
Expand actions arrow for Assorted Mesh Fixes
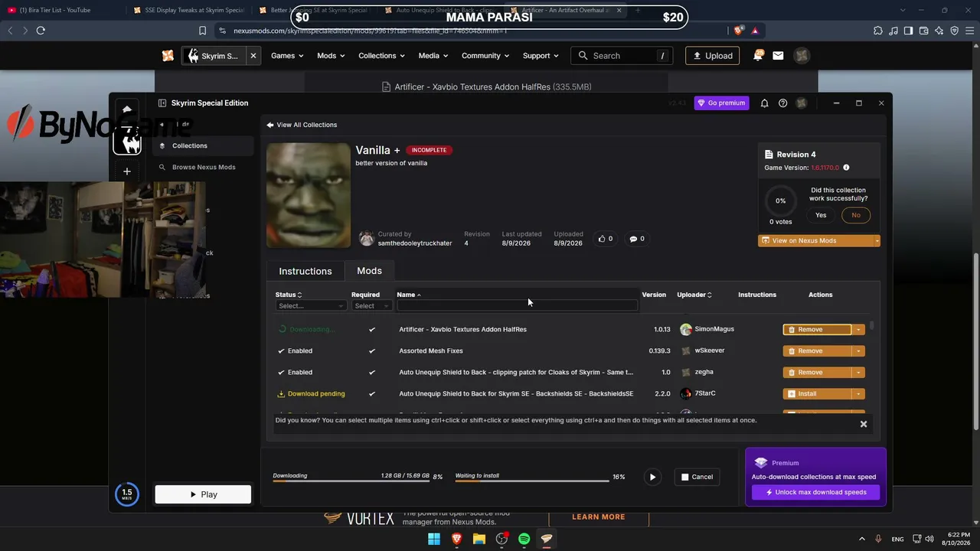pos(859,351)
